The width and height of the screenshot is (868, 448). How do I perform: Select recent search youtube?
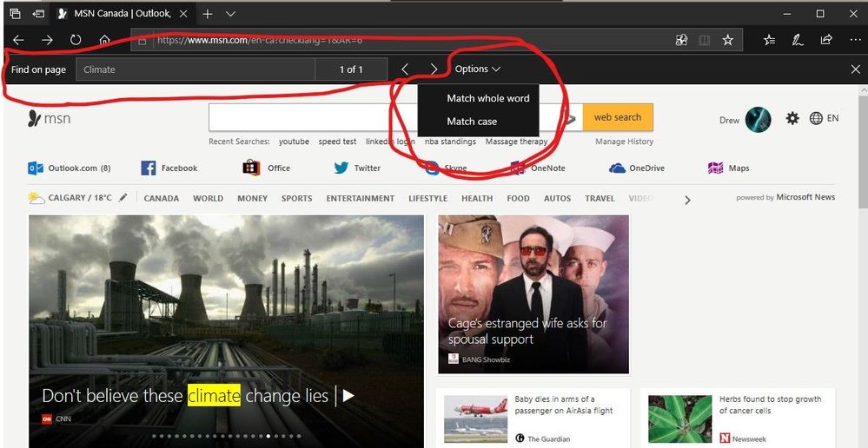coord(294,142)
